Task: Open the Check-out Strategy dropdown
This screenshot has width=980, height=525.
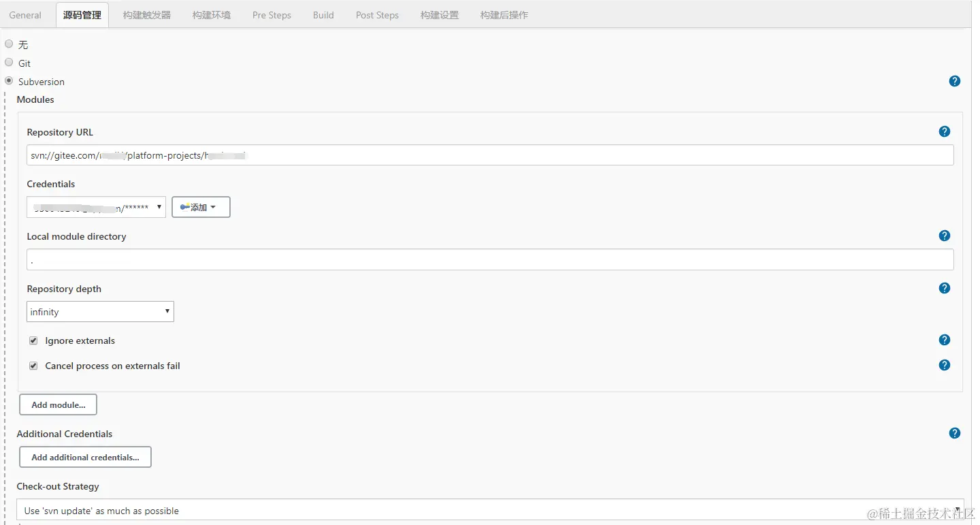Action: click(490, 510)
